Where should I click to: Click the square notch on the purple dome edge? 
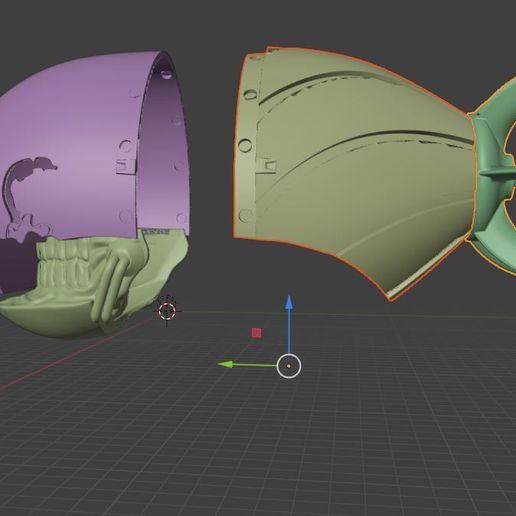[125, 166]
